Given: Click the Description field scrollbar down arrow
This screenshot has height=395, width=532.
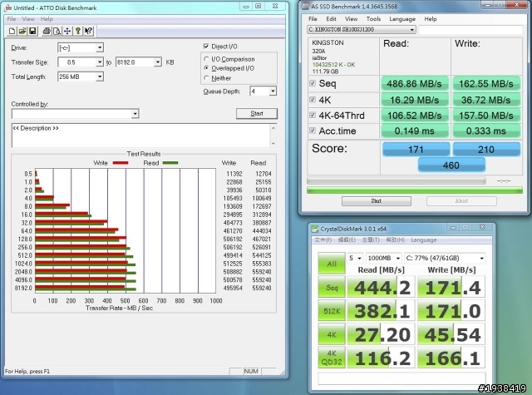Looking at the screenshot, I should pyautogui.click(x=273, y=144).
